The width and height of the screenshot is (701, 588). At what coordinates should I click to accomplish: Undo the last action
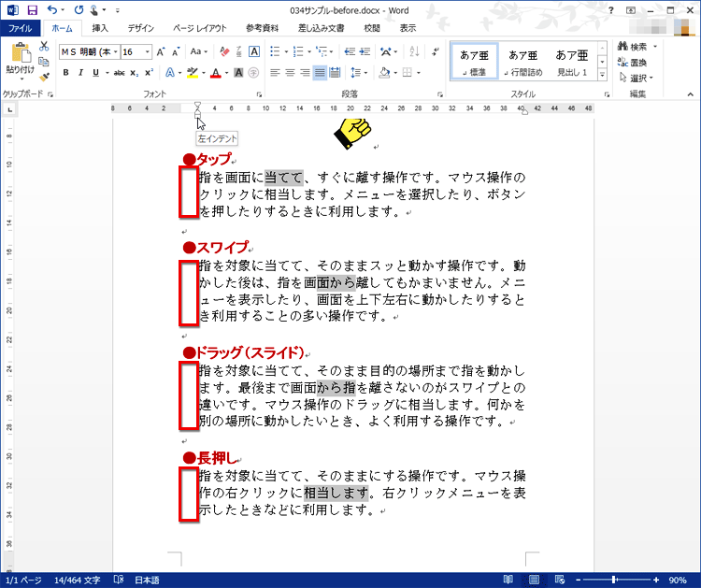[x=52, y=10]
